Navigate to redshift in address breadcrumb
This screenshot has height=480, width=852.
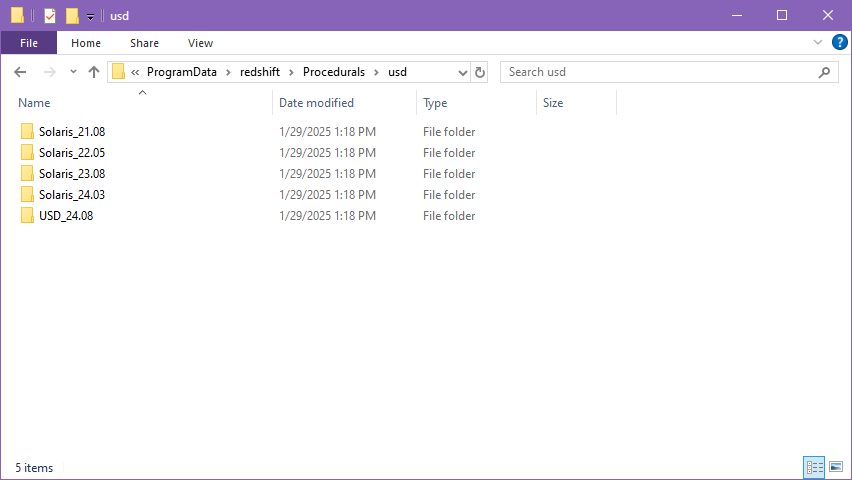coord(260,72)
